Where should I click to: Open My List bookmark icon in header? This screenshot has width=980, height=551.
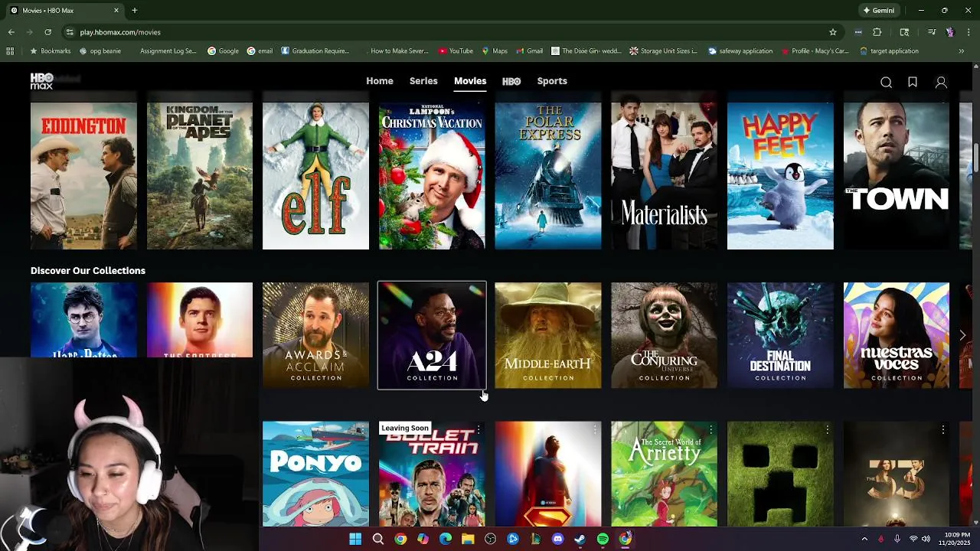[x=913, y=82]
